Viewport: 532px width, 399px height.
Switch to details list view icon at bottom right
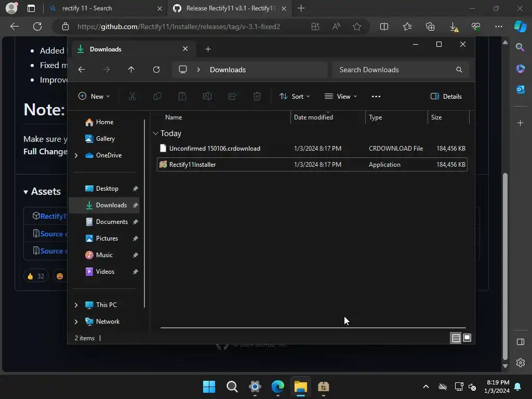pos(456,338)
